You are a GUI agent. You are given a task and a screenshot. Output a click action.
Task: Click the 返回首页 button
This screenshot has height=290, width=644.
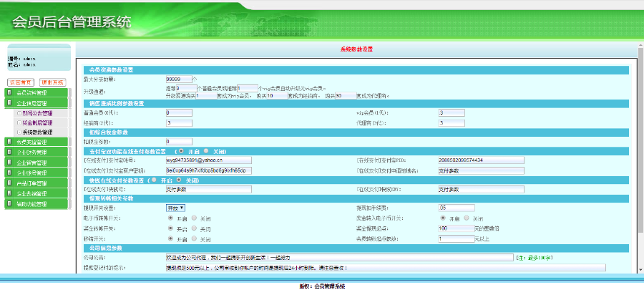pyautogui.click(x=21, y=82)
